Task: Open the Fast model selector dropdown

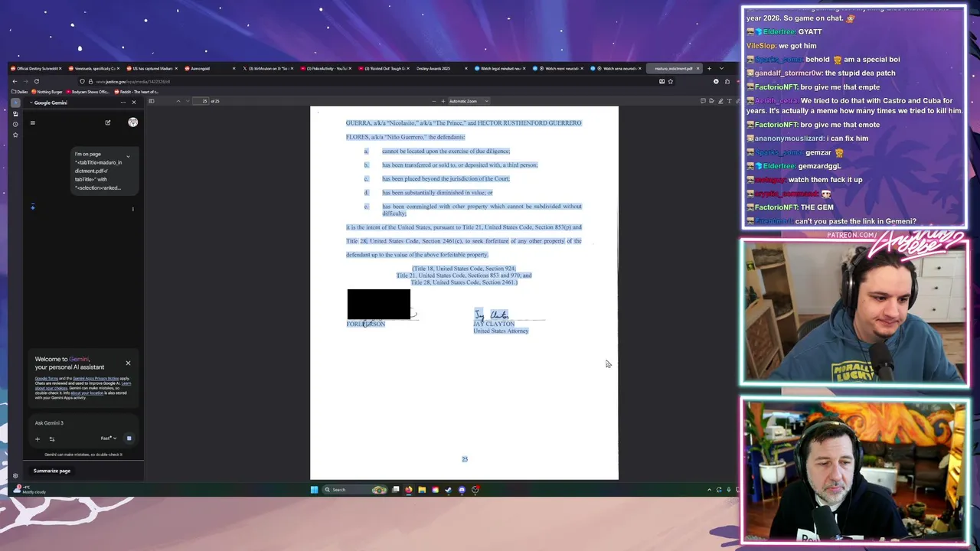Action: [x=108, y=439]
